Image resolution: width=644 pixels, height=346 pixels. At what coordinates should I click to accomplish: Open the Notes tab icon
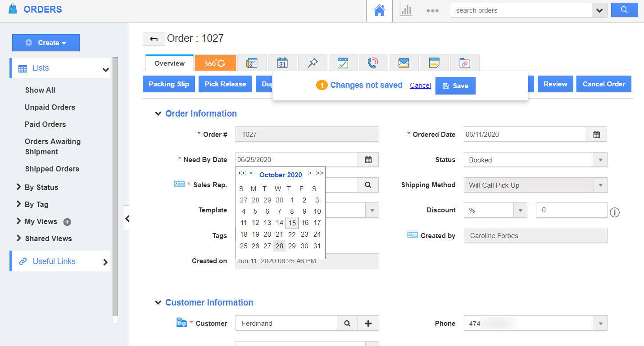point(434,63)
